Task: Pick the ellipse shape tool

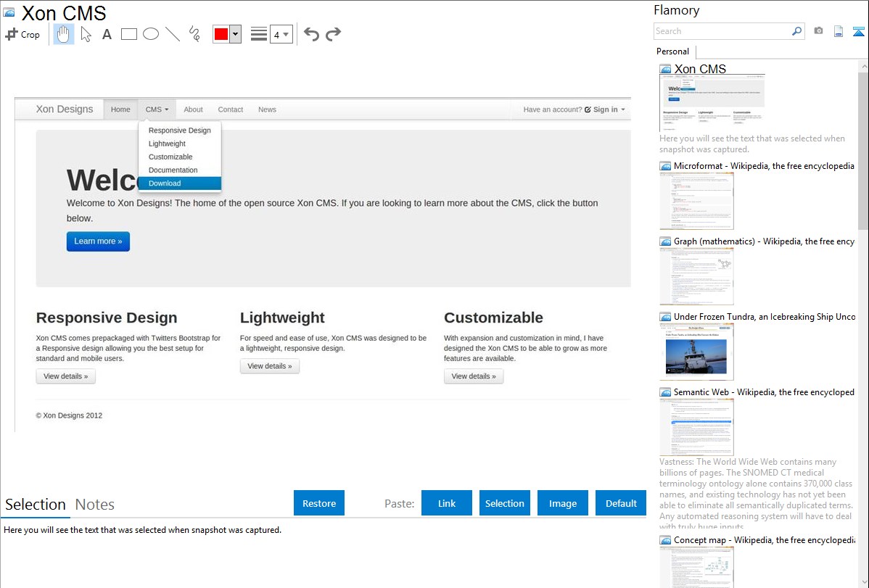Action: (151, 34)
